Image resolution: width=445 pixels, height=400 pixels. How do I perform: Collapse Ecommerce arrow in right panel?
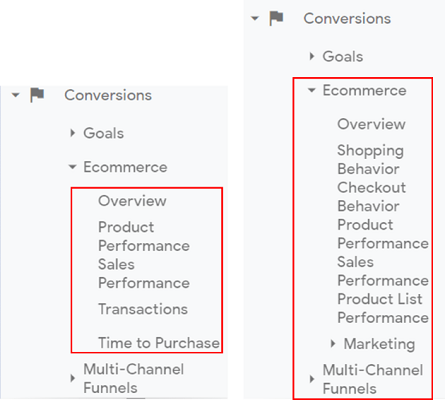[312, 90]
